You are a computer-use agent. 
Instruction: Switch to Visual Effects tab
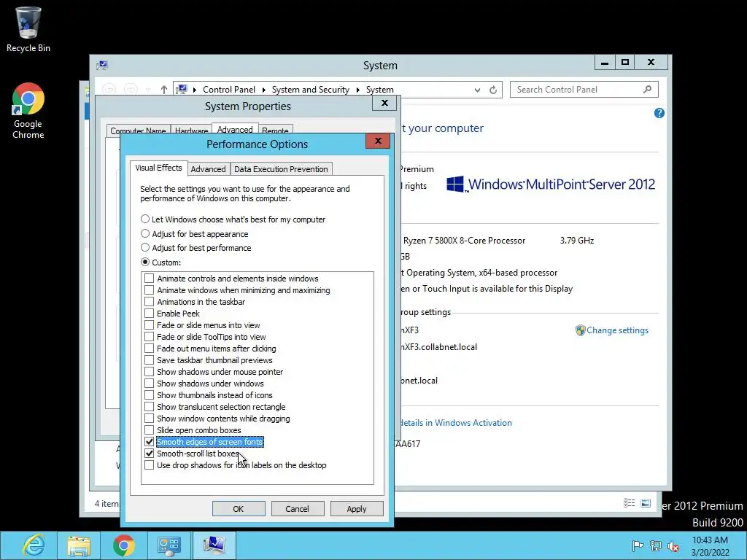158,168
